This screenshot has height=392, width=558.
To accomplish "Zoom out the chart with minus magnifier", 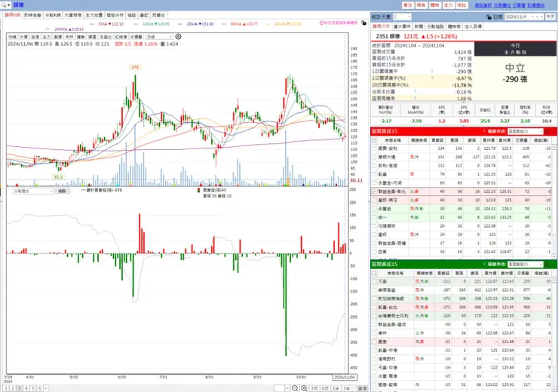I will point(295,388).
